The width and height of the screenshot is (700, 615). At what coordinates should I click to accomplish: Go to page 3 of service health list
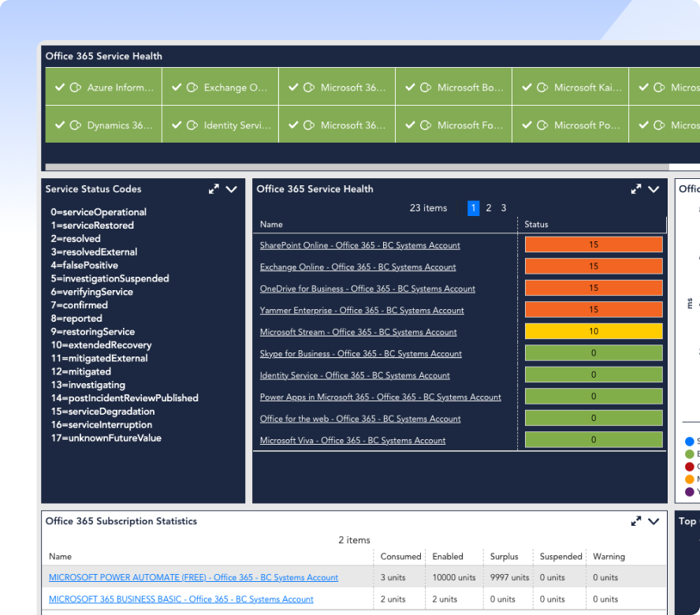[504, 208]
